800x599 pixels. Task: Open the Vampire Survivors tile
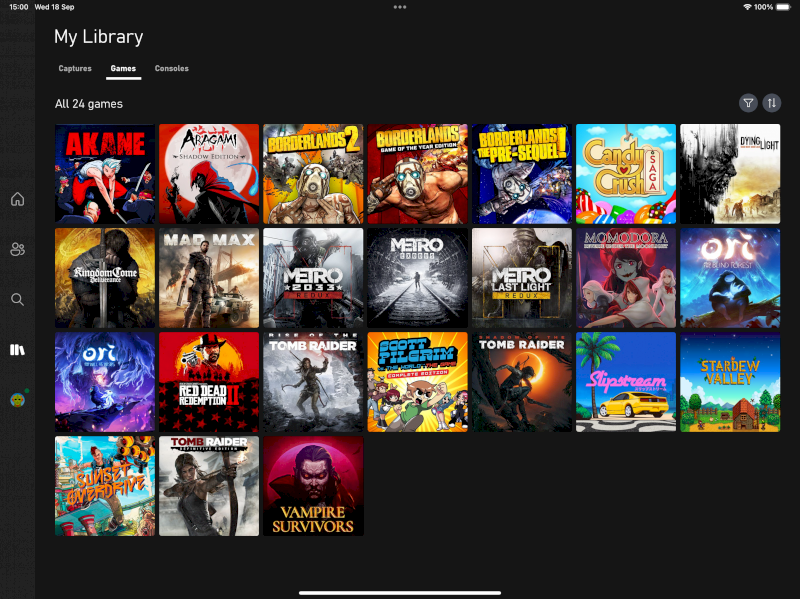pos(313,486)
